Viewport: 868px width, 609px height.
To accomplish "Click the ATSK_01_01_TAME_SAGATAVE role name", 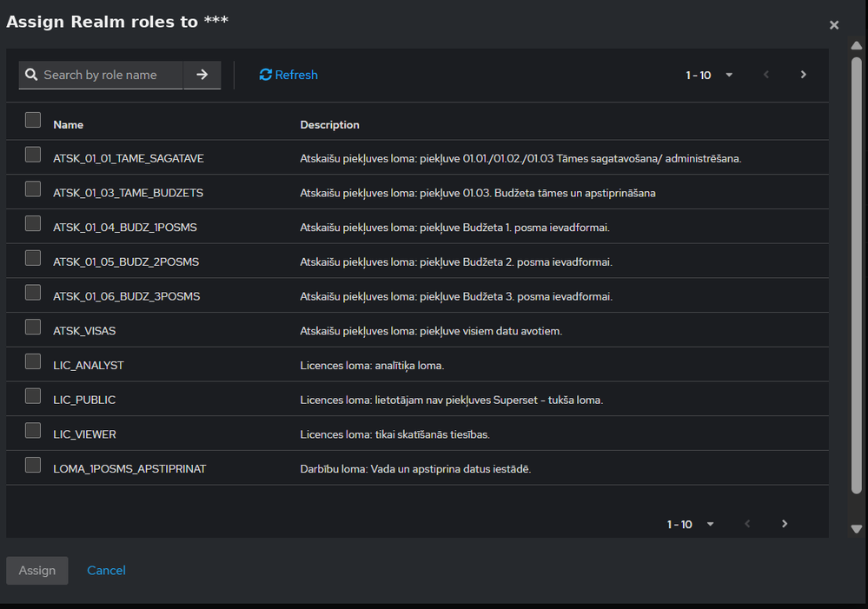I will (129, 158).
